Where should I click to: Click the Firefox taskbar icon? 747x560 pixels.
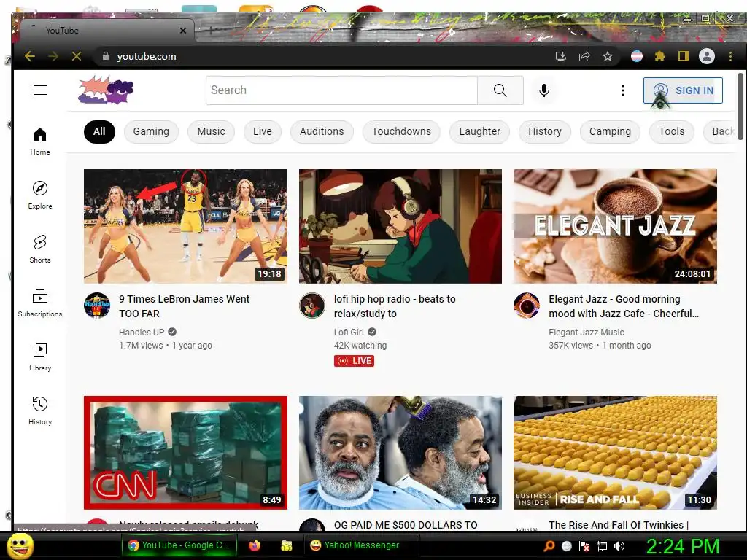[255, 545]
